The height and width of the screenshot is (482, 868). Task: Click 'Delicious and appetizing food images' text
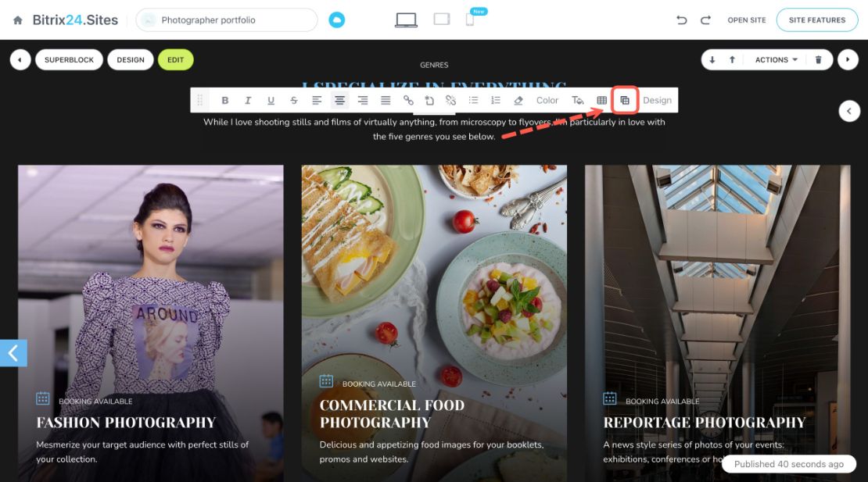(x=431, y=452)
